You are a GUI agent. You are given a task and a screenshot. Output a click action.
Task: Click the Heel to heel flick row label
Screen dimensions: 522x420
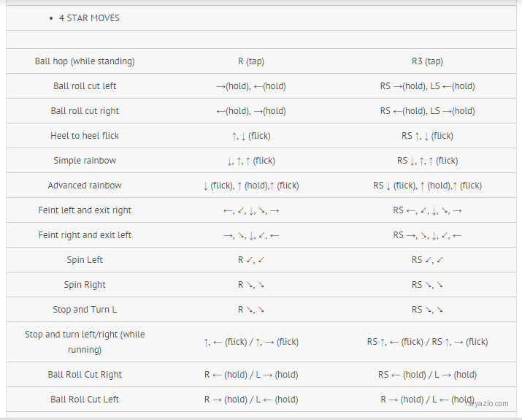(x=85, y=136)
